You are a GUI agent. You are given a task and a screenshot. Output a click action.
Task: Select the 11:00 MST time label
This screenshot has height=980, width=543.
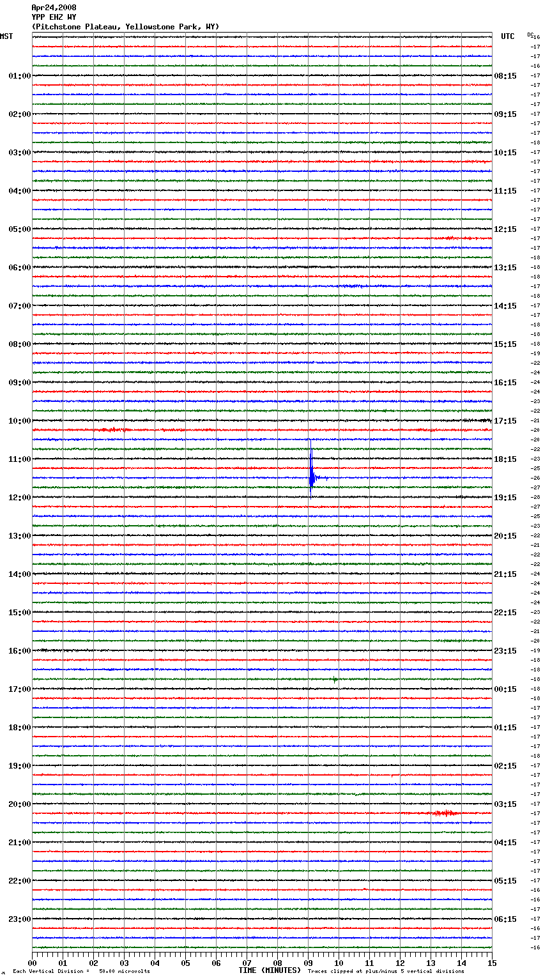(20, 459)
